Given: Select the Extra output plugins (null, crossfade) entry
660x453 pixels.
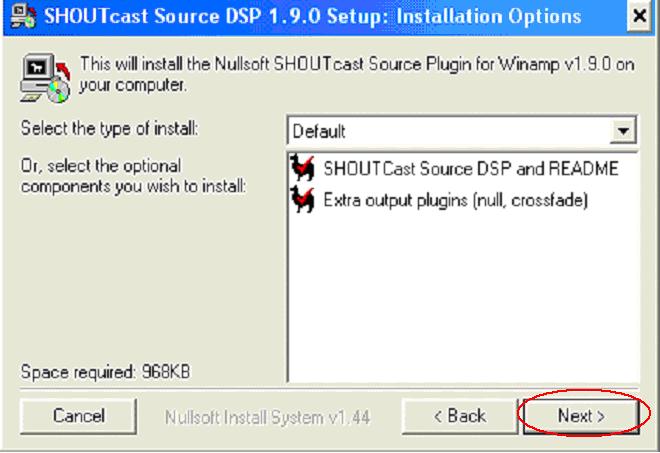Looking at the screenshot, I should coord(455,200).
